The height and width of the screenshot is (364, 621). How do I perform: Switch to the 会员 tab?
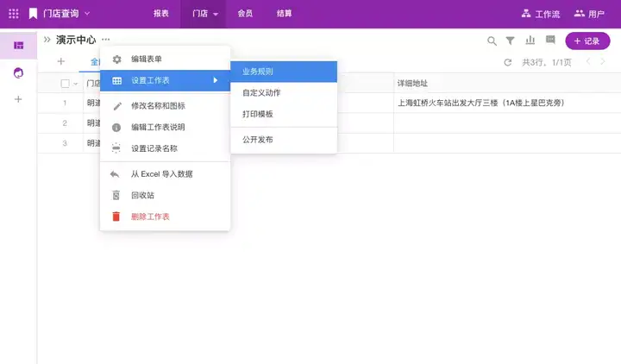tap(245, 14)
